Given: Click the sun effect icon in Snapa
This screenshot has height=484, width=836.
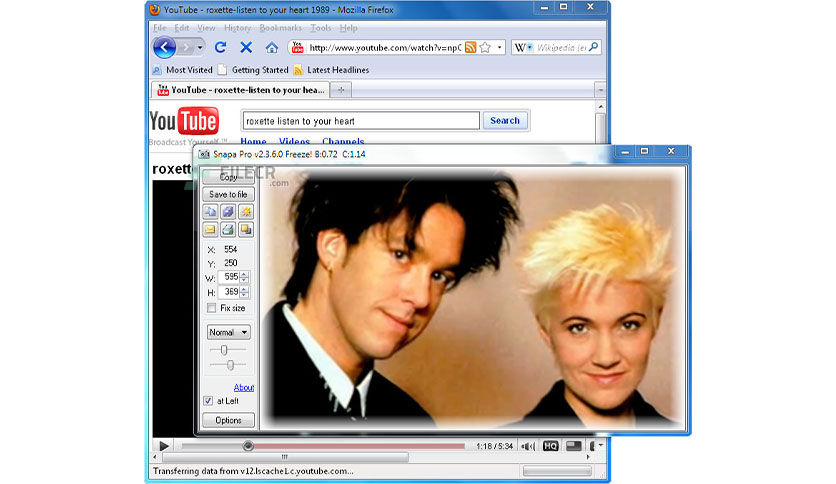Looking at the screenshot, I should point(246,212).
